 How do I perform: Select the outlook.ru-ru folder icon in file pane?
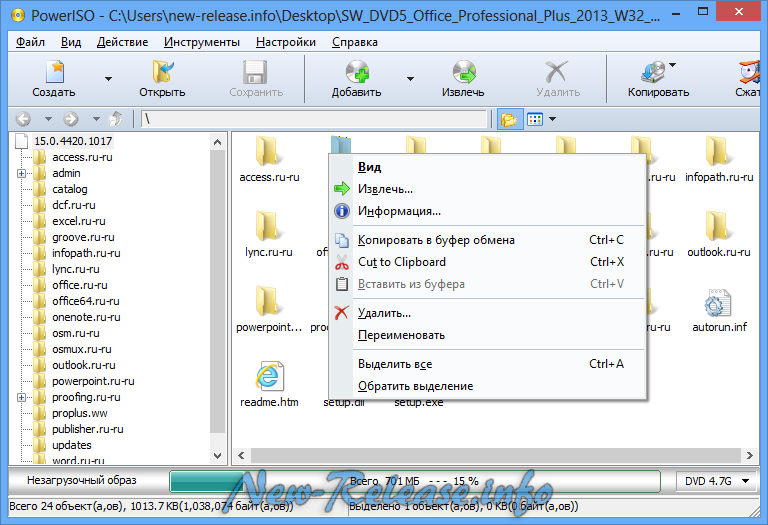(x=718, y=226)
